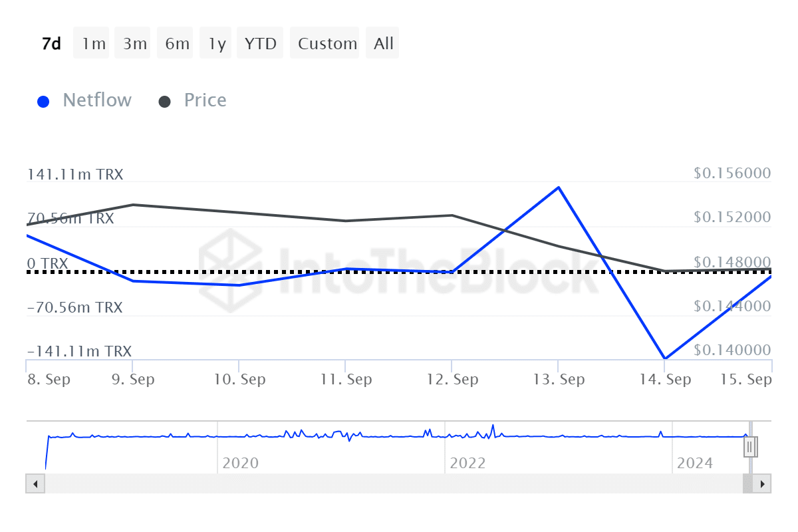Open the Custom date range selector
This screenshot has width=798, height=532.
click(325, 43)
